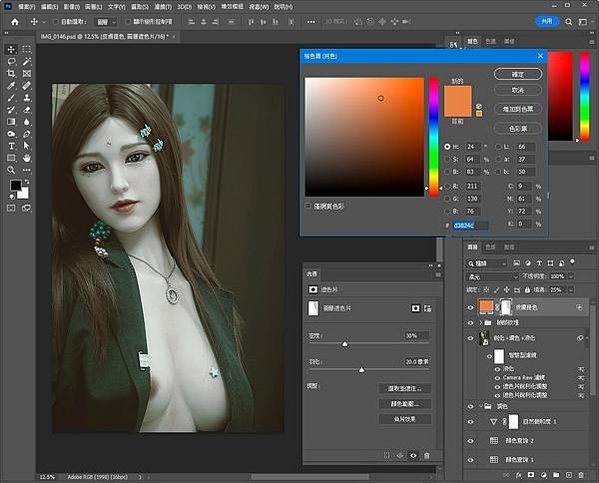This screenshot has height=483, width=599.
Task: Select the Gradient tool
Action: point(11,122)
